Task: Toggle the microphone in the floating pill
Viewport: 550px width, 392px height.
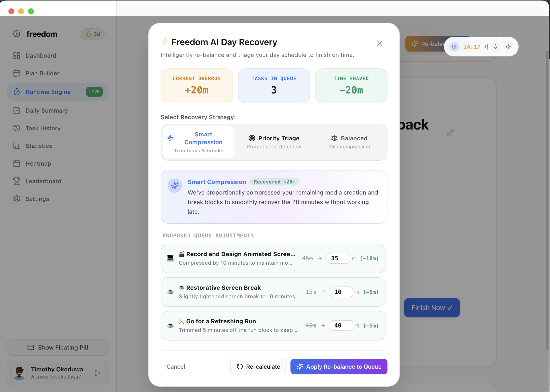Action: click(495, 47)
